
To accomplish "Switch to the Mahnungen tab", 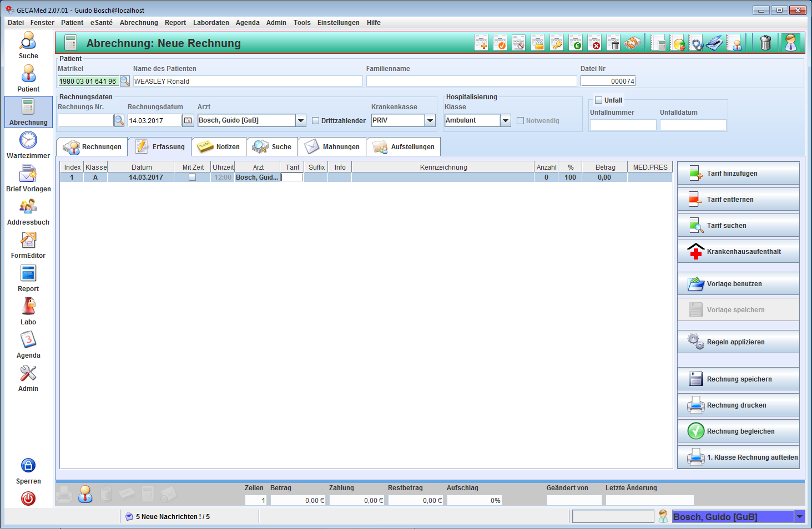I will coord(332,147).
